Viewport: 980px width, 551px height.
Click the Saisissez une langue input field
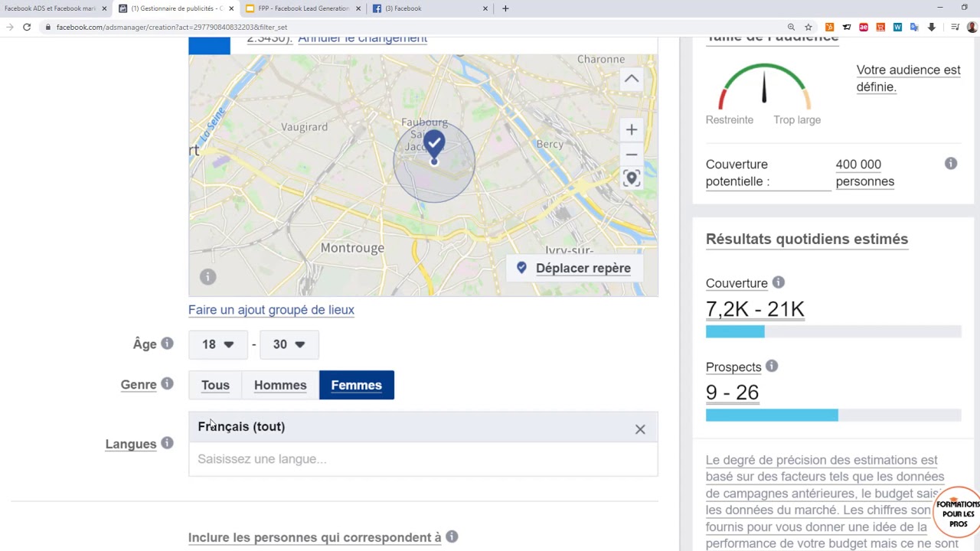click(x=423, y=459)
